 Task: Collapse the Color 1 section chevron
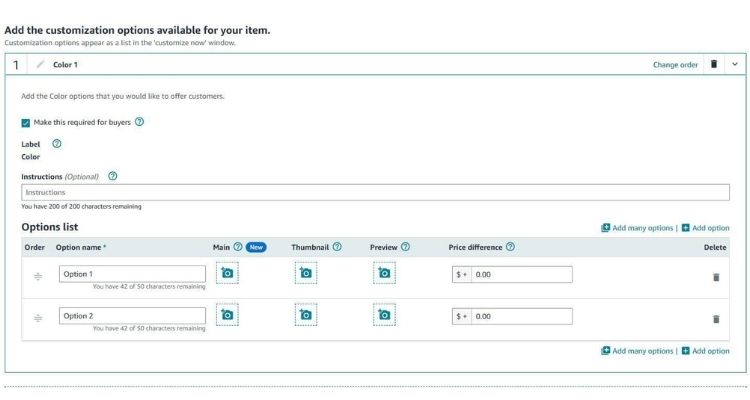[735, 64]
